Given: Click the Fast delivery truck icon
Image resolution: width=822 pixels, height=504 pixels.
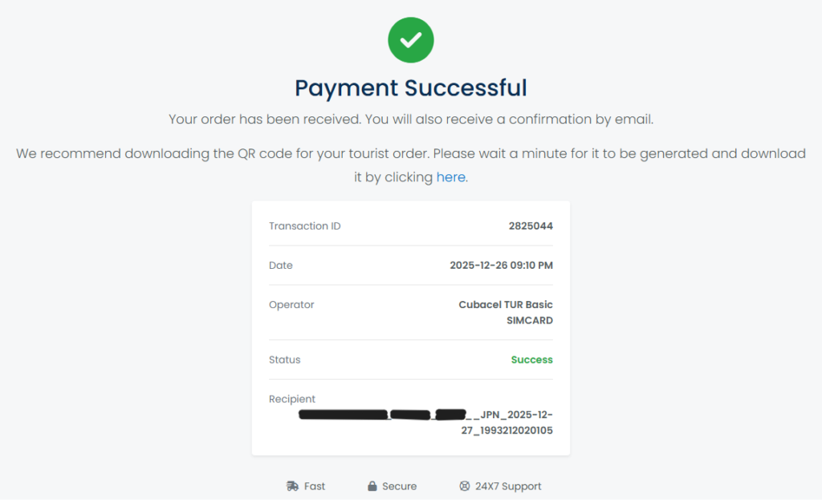Looking at the screenshot, I should (292, 486).
